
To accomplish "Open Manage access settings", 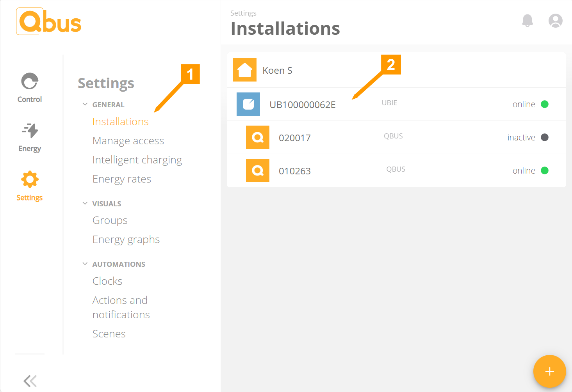I will [128, 141].
